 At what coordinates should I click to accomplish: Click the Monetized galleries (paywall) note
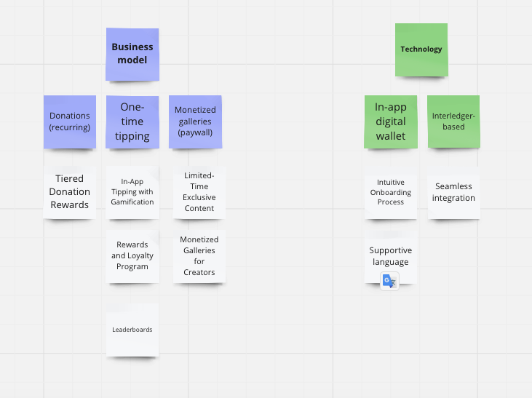196,122
